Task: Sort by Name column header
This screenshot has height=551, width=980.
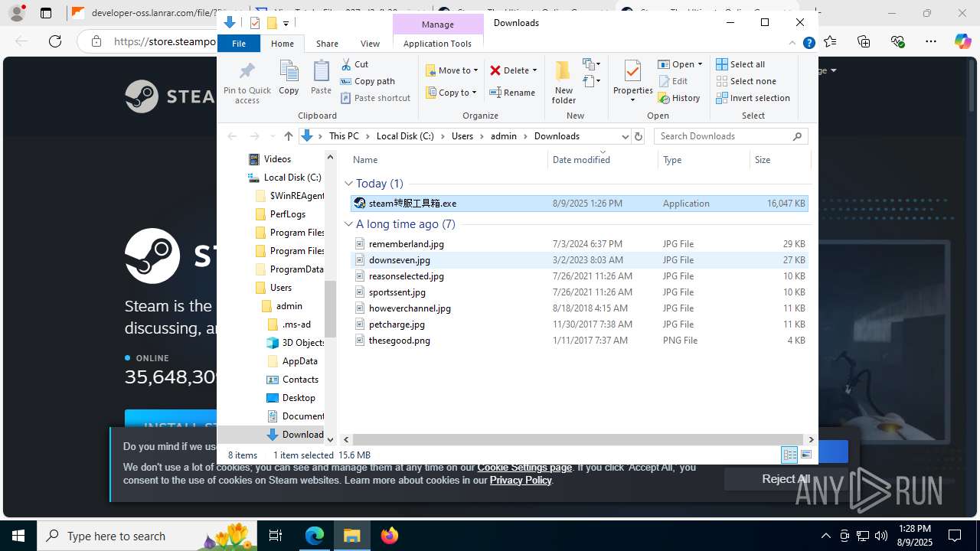Action: [448, 160]
